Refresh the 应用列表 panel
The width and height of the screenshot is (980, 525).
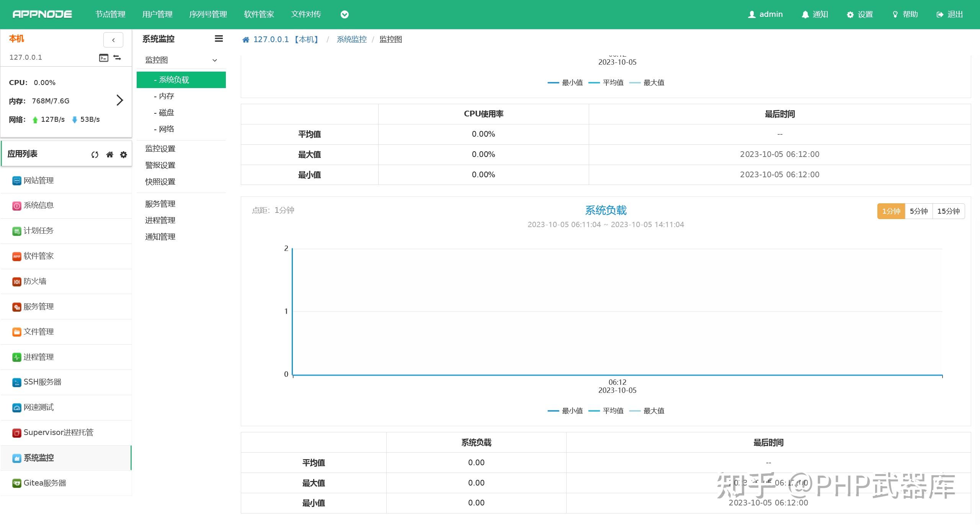point(95,154)
